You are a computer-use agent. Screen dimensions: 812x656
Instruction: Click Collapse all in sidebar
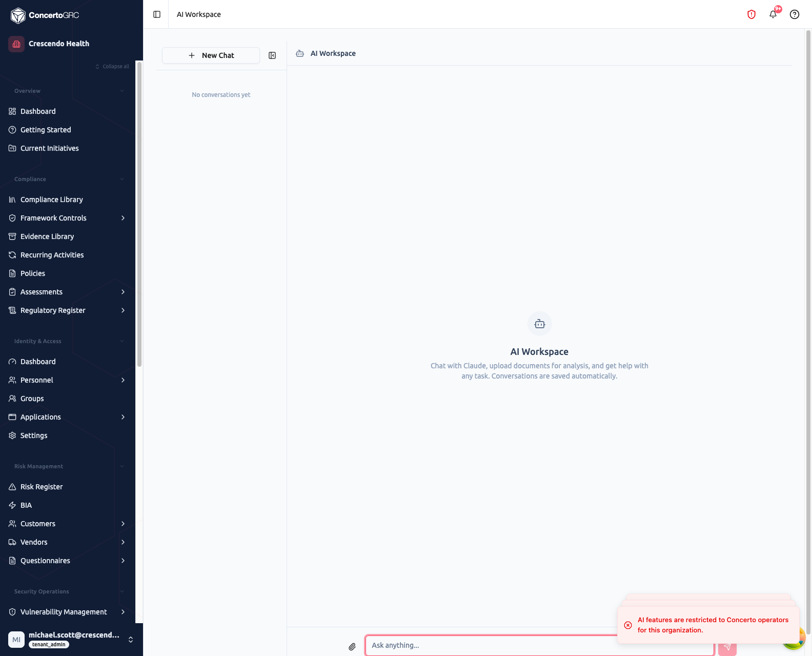pyautogui.click(x=112, y=67)
